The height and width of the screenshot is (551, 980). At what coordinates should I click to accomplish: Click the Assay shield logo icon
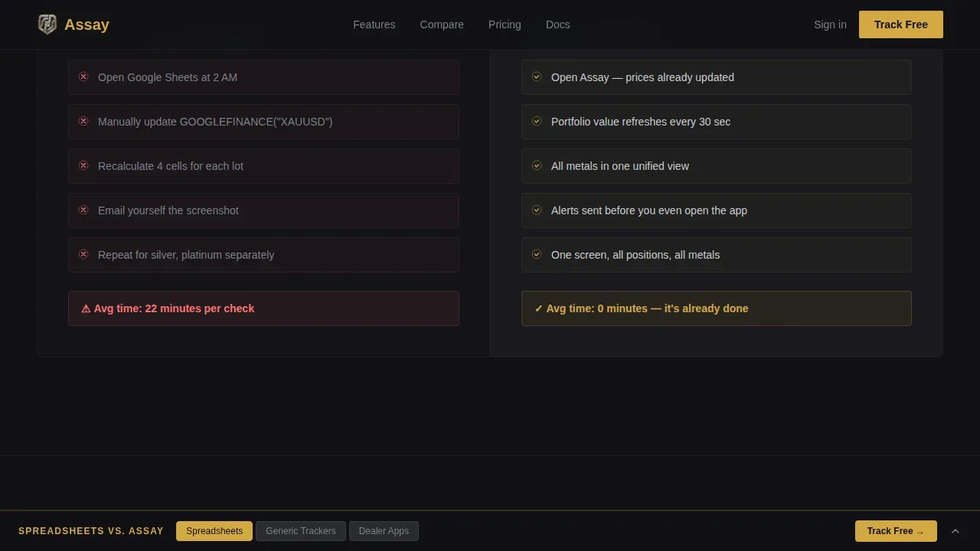point(47,24)
